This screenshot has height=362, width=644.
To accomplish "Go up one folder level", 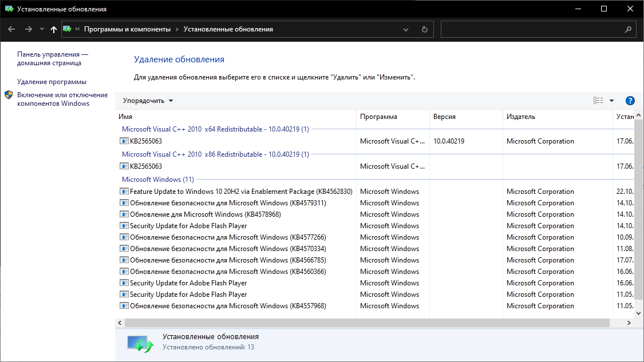I will point(54,29).
